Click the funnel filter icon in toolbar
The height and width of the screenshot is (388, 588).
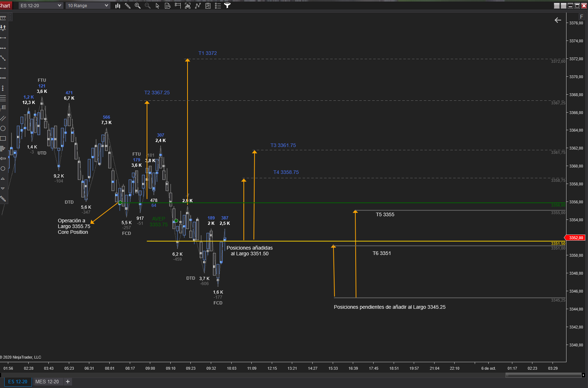pyautogui.click(x=227, y=5)
